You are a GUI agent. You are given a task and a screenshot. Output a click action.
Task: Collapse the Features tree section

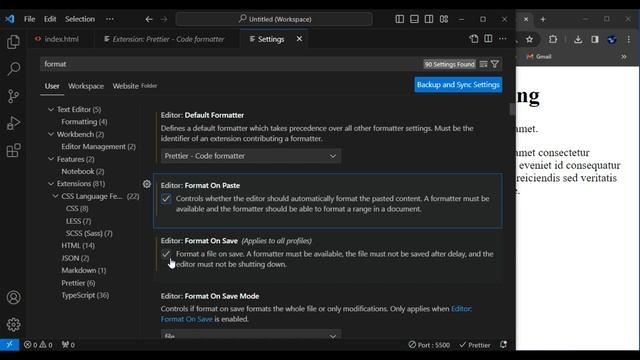(51, 159)
